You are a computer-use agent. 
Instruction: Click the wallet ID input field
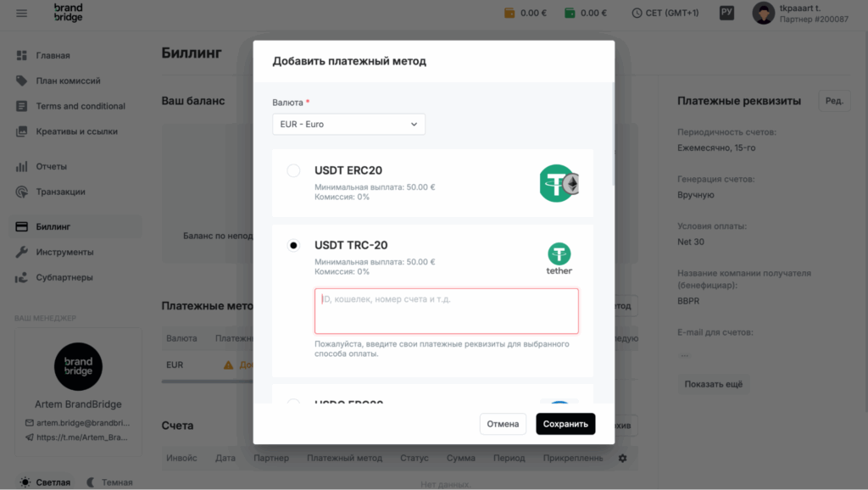click(446, 311)
